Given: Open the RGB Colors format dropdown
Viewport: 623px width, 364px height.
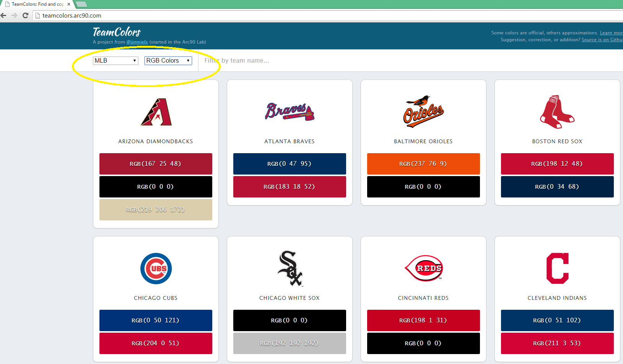Looking at the screenshot, I should [168, 60].
